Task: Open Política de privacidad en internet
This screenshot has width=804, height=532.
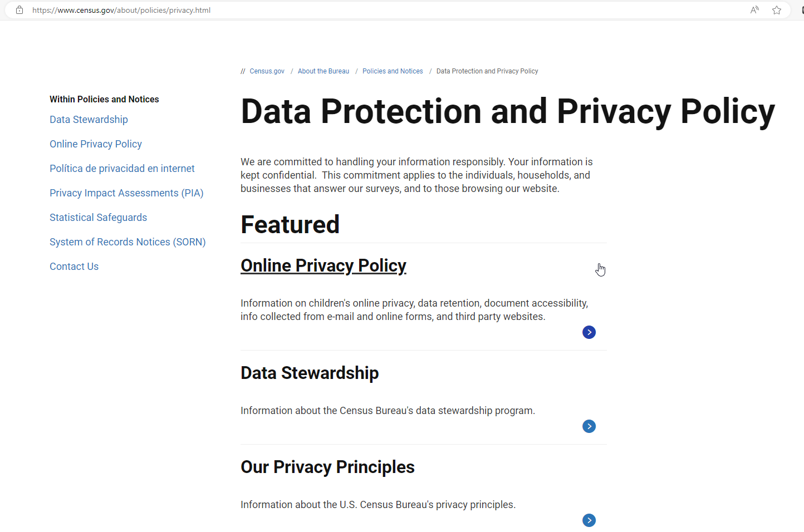Action: pos(122,169)
